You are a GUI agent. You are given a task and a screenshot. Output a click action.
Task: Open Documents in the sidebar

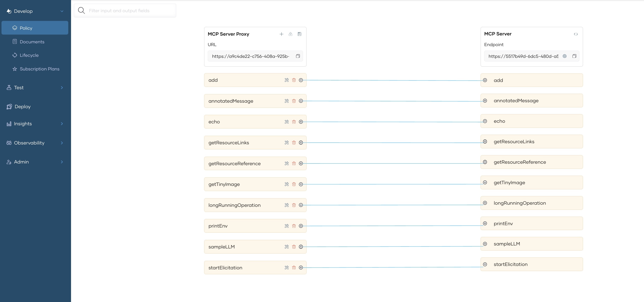pyautogui.click(x=32, y=42)
